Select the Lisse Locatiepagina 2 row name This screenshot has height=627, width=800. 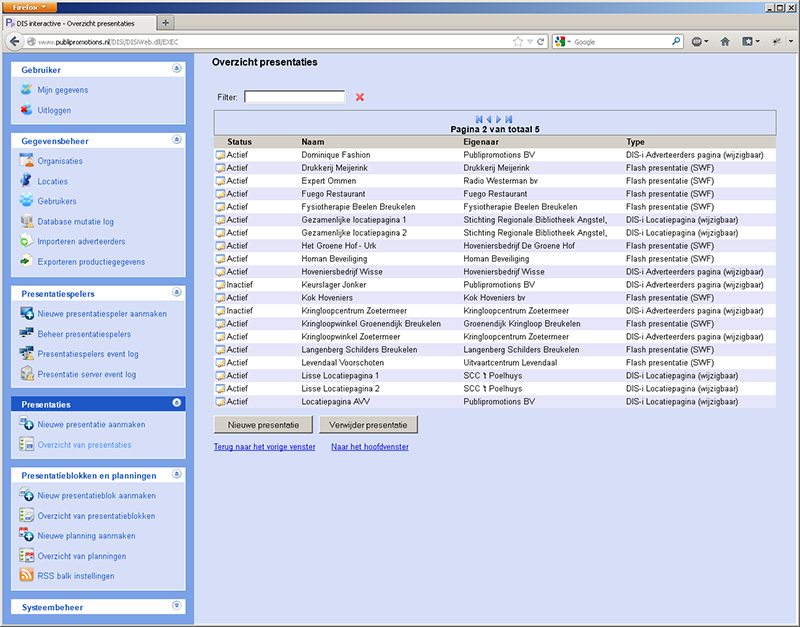point(340,389)
